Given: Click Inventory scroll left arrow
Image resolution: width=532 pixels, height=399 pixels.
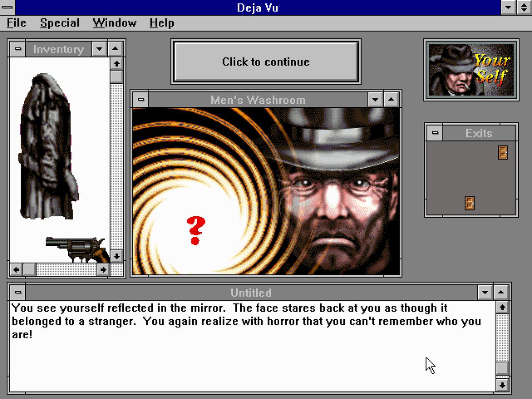Looking at the screenshot, I should [x=16, y=269].
